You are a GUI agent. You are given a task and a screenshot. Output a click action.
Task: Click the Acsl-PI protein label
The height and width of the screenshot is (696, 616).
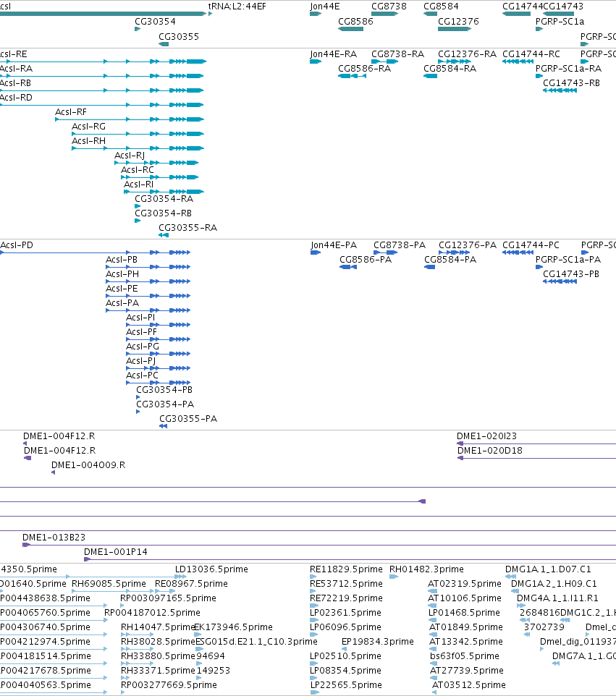(x=140, y=318)
